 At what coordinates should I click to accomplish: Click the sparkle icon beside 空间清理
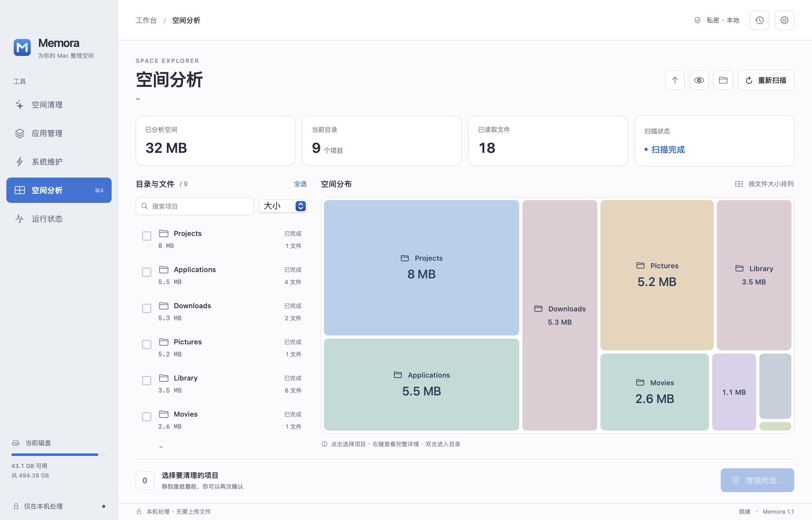click(x=20, y=105)
